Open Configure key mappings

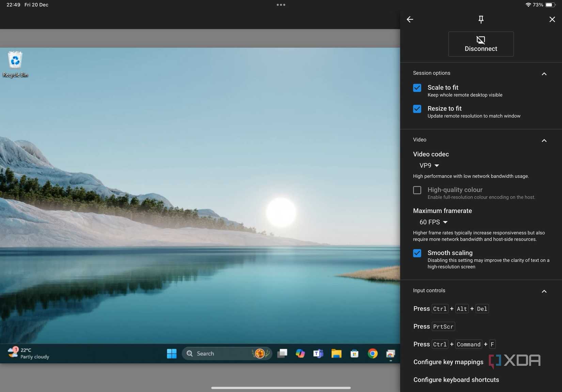[x=448, y=362]
